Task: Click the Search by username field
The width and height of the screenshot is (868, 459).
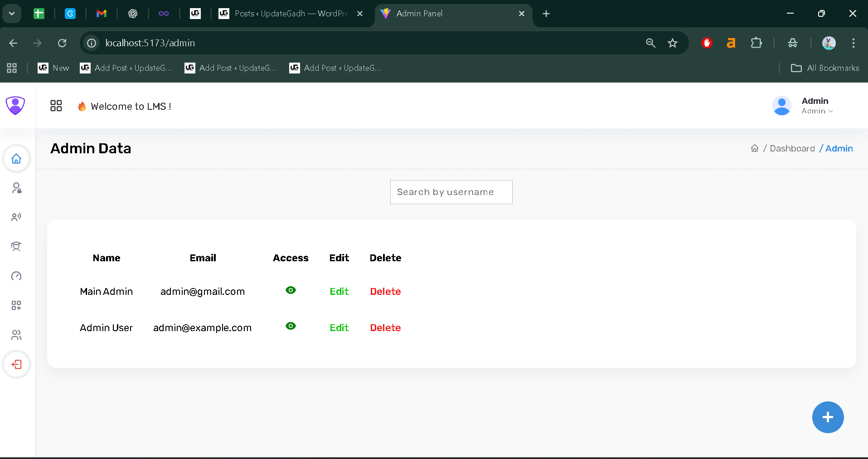Action: pyautogui.click(x=451, y=192)
